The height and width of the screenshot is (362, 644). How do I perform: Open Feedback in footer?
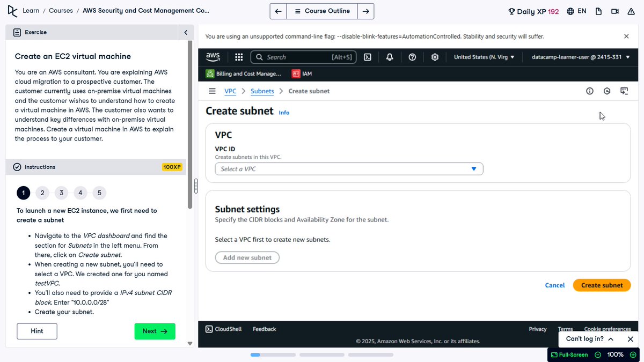[265, 329]
